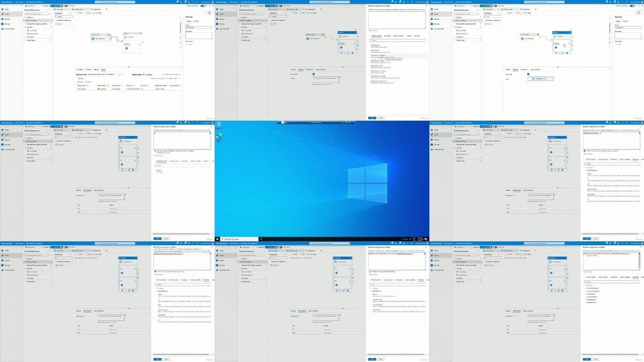The image size is (644, 362).
Task: Click Cancel in bottom-right expression builder
Action: click(596, 359)
